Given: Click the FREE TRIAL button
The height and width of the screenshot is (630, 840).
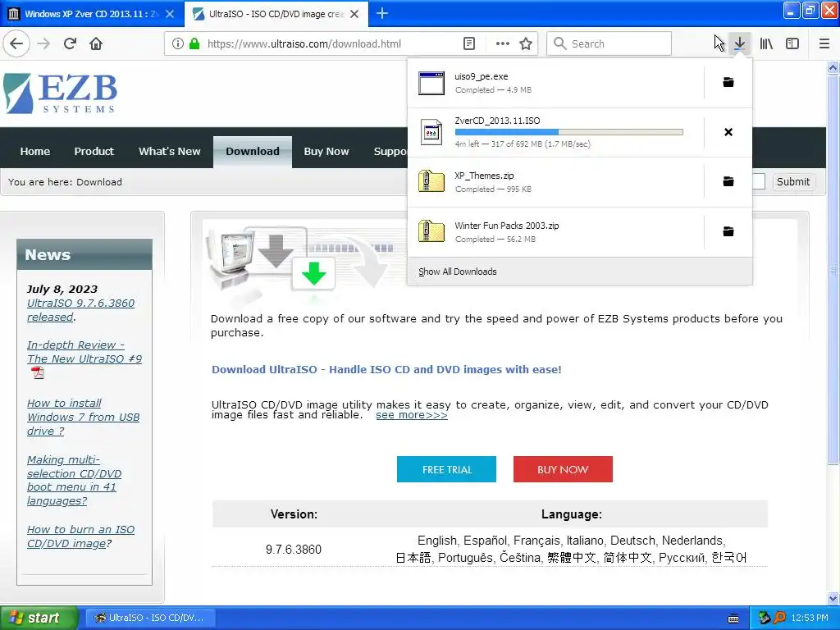Looking at the screenshot, I should click(x=446, y=469).
